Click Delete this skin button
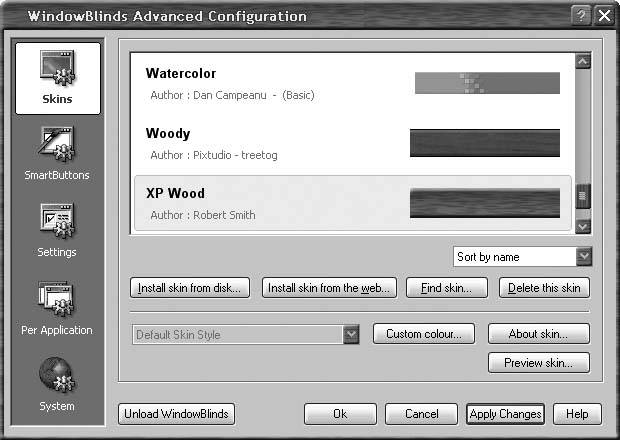Image resolution: width=620 pixels, height=440 pixels. click(544, 288)
